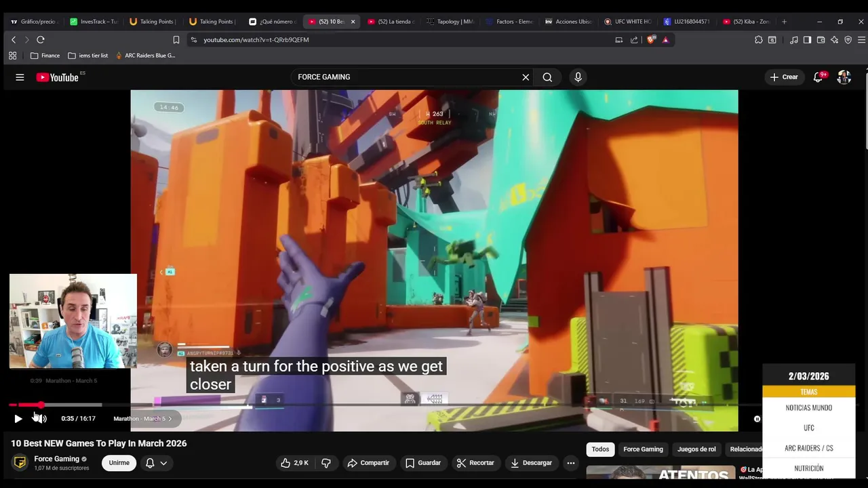Play the video
This screenshot has height=488, width=868.
click(18, 419)
